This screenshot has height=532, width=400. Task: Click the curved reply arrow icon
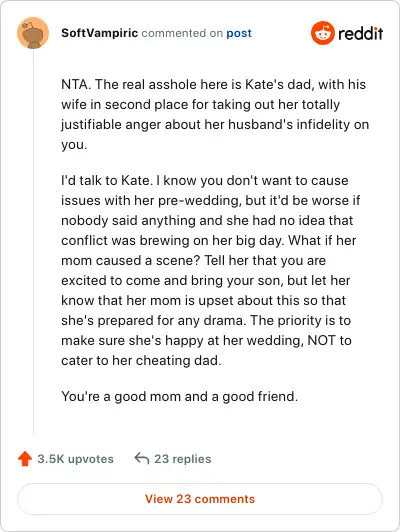[x=142, y=458]
